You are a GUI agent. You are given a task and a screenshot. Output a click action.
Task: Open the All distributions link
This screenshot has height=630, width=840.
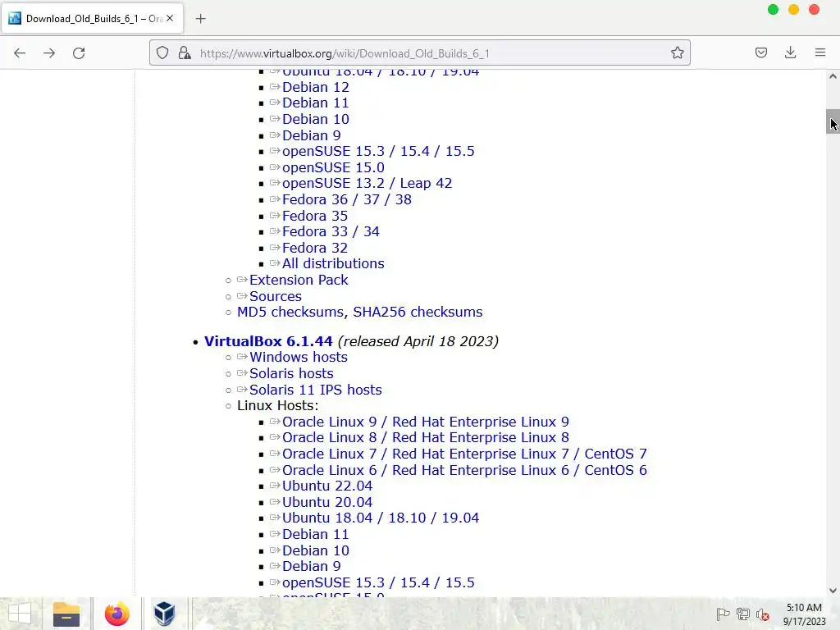[x=333, y=263]
